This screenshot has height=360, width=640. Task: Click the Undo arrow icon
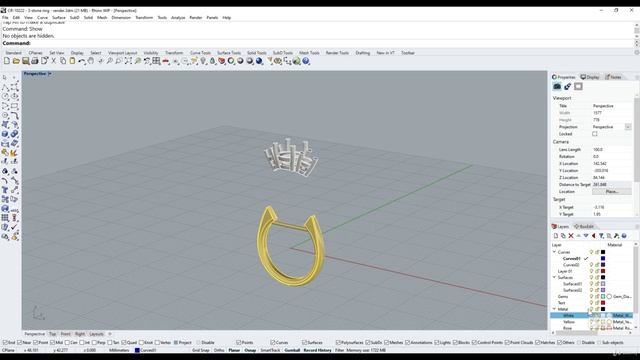click(x=82, y=61)
